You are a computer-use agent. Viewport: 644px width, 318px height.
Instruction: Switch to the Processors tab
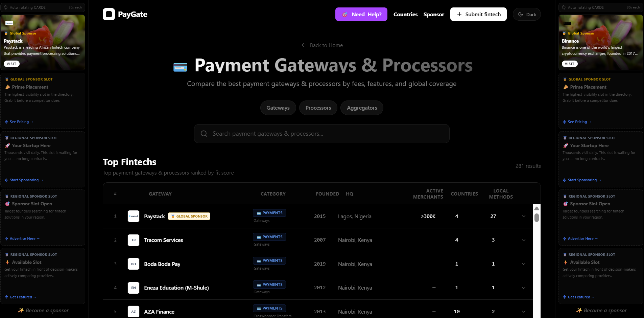click(318, 108)
